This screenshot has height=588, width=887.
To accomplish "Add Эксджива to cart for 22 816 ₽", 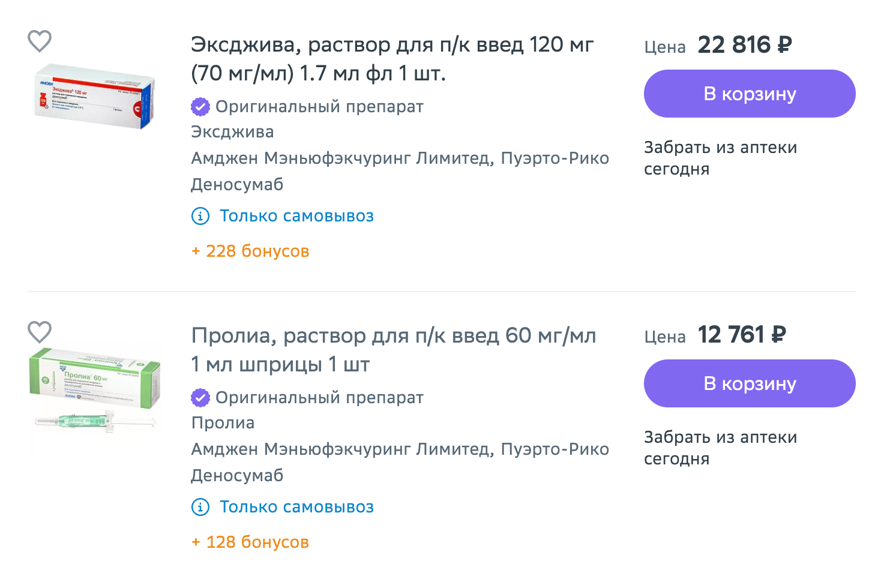I will (x=750, y=94).
